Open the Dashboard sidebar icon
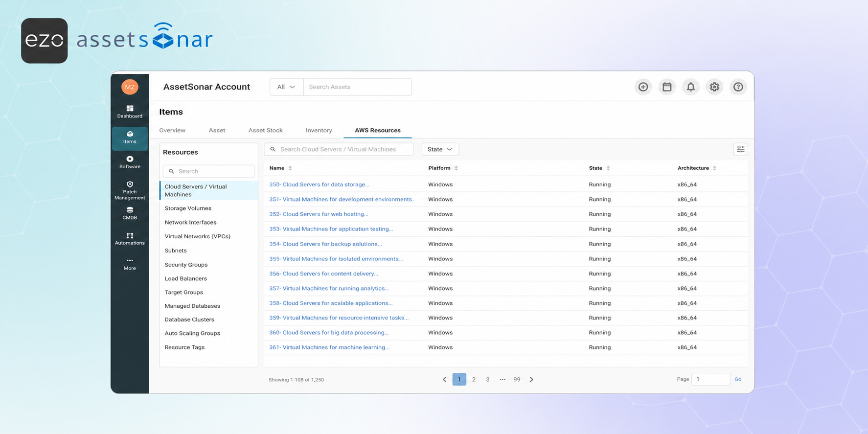 [x=130, y=112]
